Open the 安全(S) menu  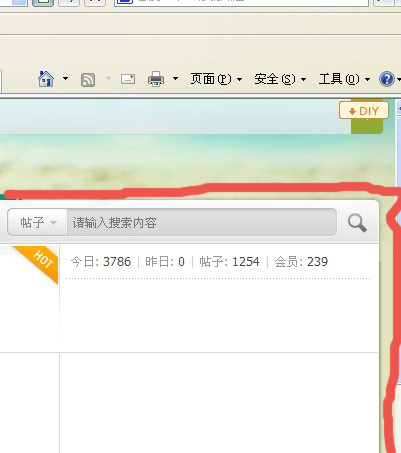280,79
